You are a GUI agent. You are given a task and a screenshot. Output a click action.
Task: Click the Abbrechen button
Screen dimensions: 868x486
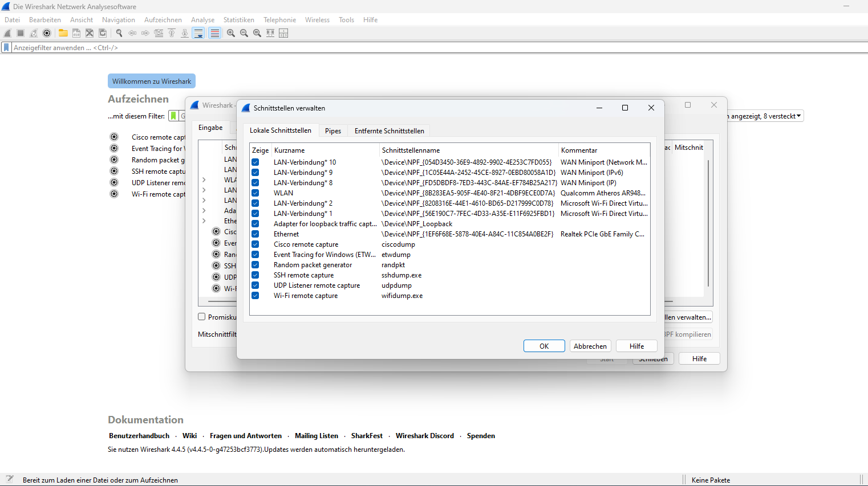pyautogui.click(x=590, y=346)
